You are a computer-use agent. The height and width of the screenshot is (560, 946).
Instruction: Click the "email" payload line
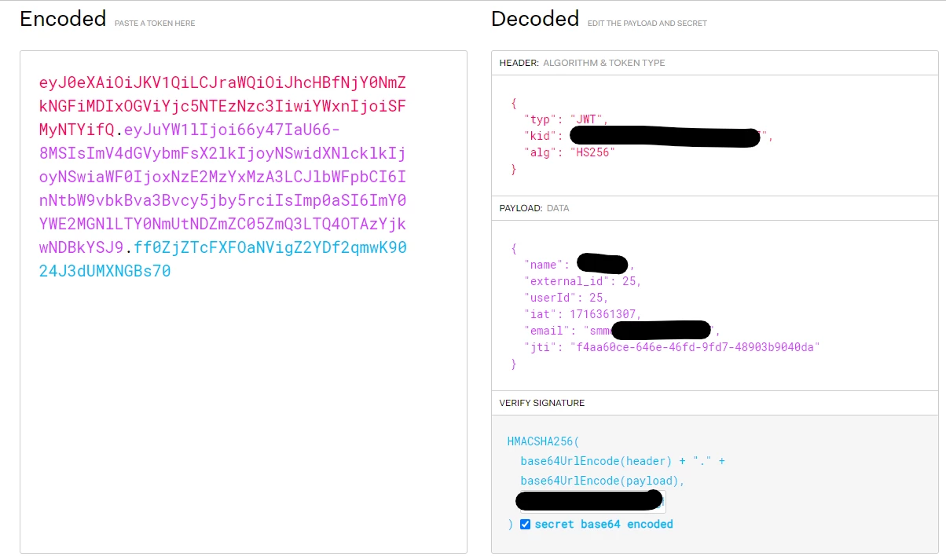(x=621, y=331)
